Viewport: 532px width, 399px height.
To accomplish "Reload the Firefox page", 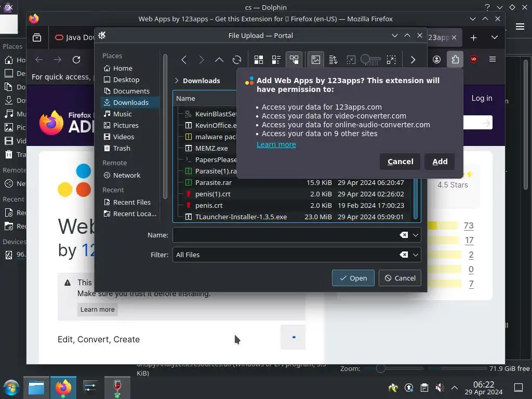I will [76, 60].
